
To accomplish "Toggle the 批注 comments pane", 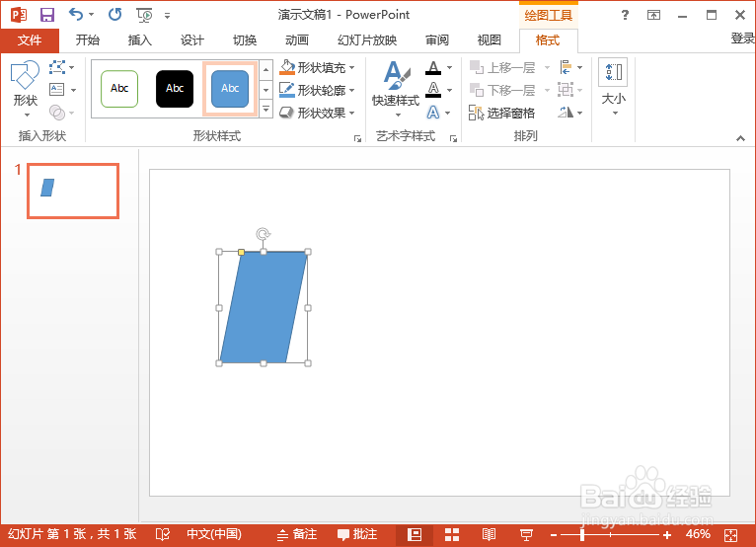I will [x=357, y=534].
